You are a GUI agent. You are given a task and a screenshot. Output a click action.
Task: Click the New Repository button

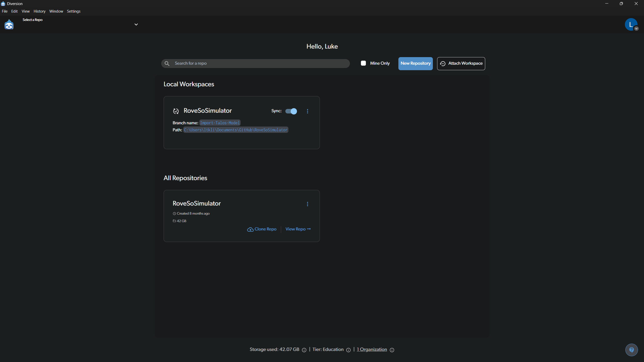[415, 63]
